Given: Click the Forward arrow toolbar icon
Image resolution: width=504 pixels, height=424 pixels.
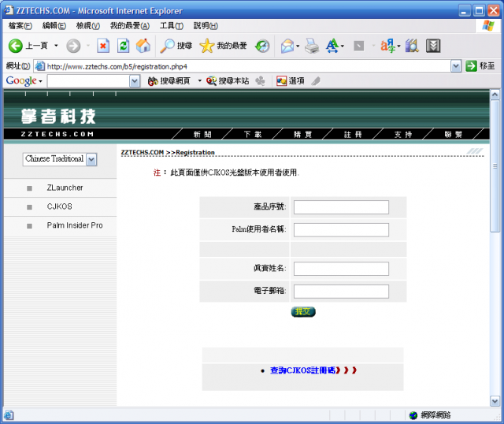Looking at the screenshot, I should (73, 46).
